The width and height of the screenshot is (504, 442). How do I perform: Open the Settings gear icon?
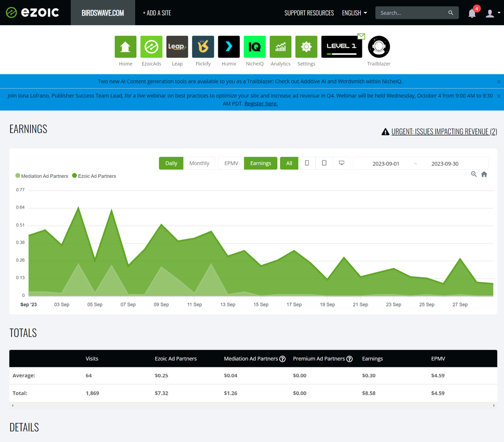[x=306, y=47]
